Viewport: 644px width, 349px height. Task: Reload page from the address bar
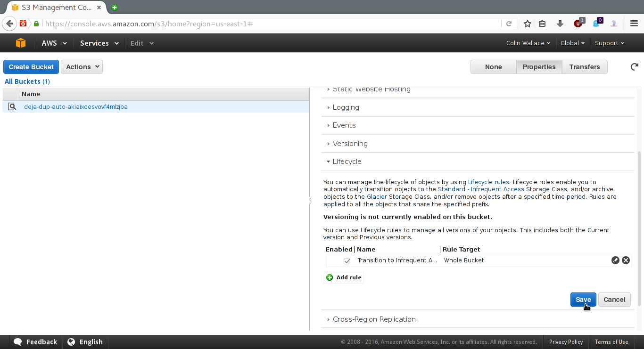(x=509, y=24)
